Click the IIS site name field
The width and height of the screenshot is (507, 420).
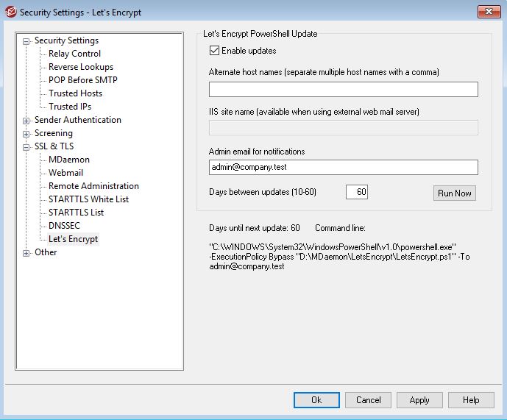(344, 128)
